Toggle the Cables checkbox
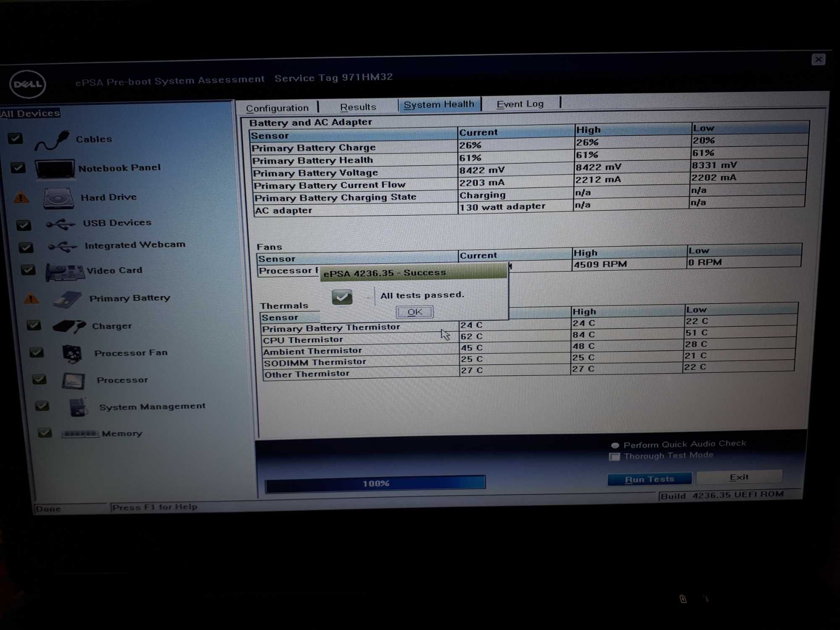Image resolution: width=840 pixels, height=630 pixels. [16, 138]
